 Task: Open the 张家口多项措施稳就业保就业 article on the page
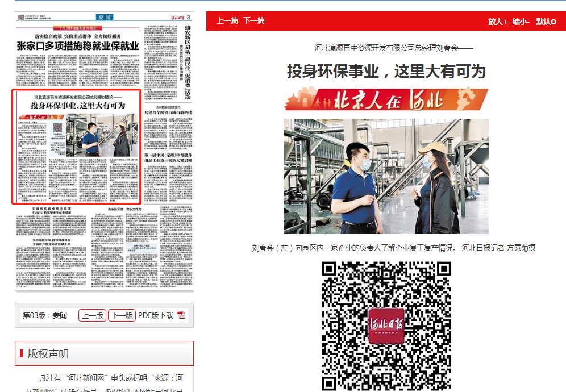click(77, 45)
